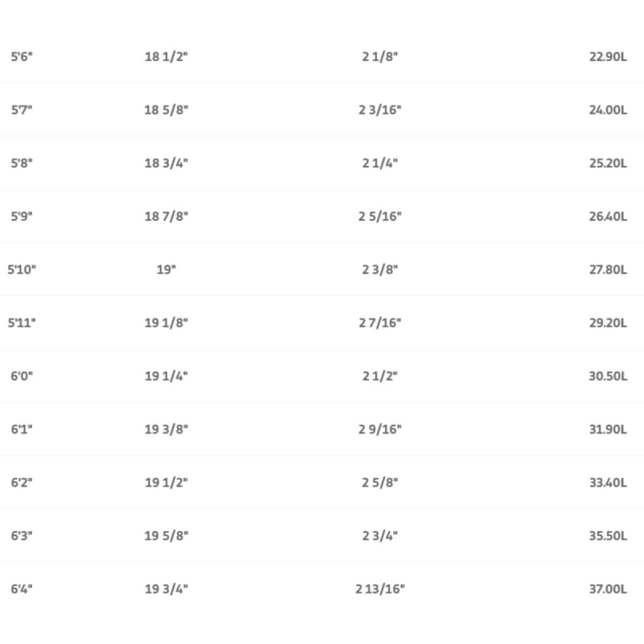Screen dimensions: 644x644
Task: Select the 5'9" length row
Action: point(22,216)
